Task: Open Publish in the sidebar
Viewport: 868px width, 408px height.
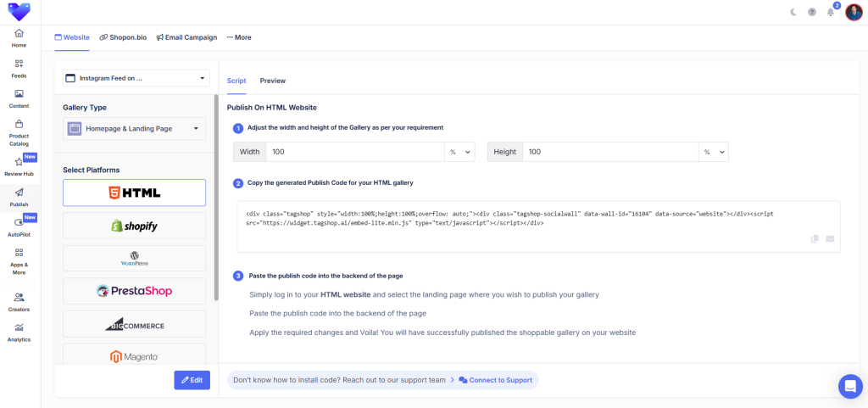Action: tap(19, 197)
